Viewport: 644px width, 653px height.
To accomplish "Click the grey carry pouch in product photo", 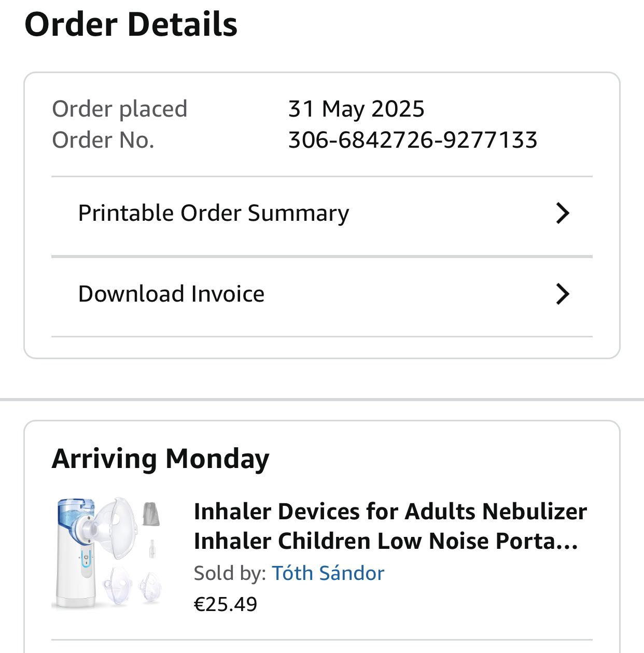I will pos(150,514).
